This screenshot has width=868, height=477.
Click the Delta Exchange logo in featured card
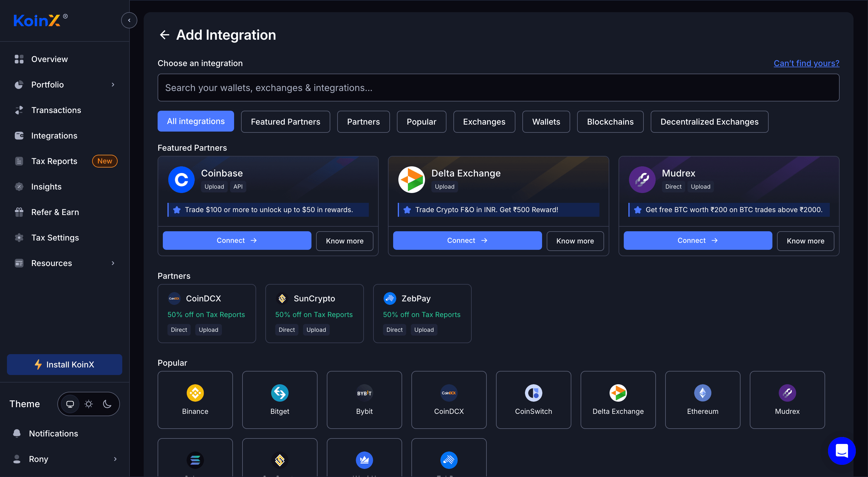(x=411, y=180)
